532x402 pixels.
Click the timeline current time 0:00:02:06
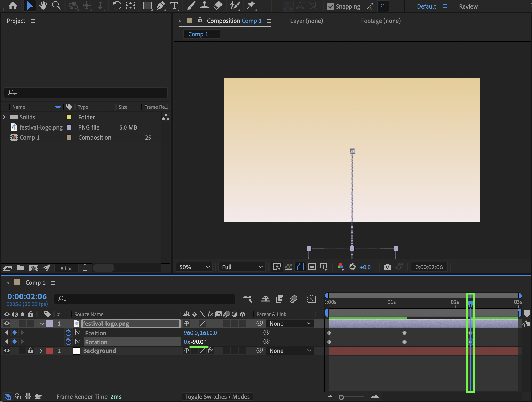pos(27,296)
